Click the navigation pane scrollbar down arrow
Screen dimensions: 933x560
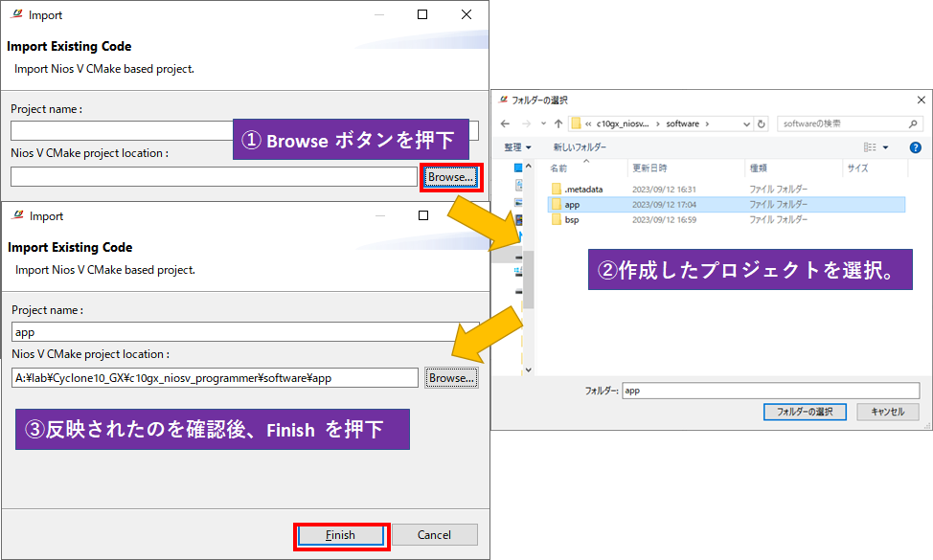(x=528, y=369)
